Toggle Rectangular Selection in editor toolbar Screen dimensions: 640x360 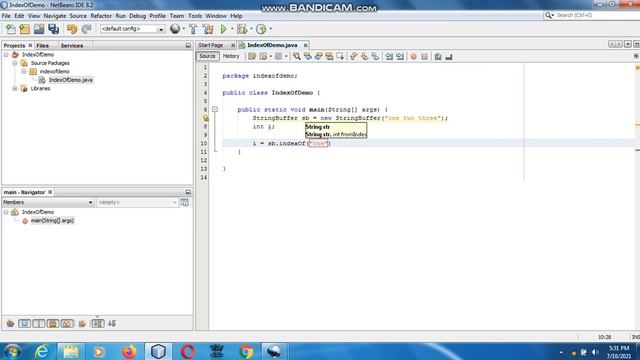pos(340,56)
